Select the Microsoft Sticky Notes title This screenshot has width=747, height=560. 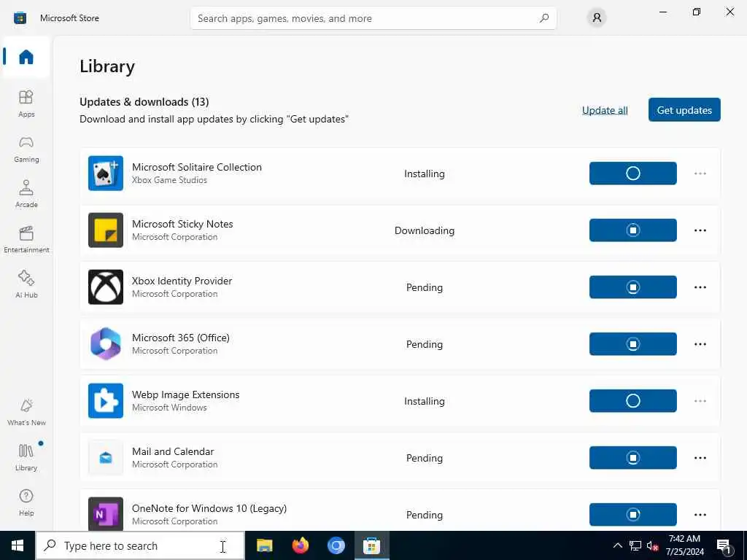(x=182, y=224)
